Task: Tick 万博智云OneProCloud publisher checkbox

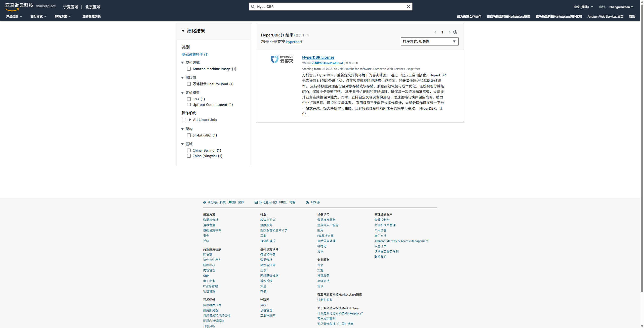Action: (189, 84)
